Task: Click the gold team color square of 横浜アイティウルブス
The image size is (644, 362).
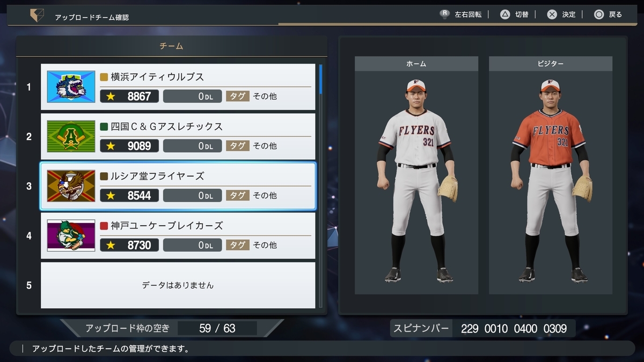Action: tap(104, 77)
